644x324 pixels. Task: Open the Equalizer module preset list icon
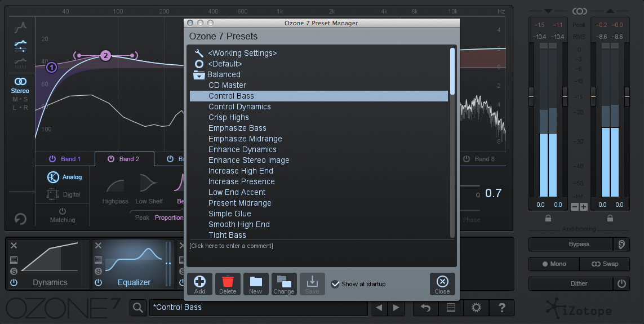(x=98, y=260)
